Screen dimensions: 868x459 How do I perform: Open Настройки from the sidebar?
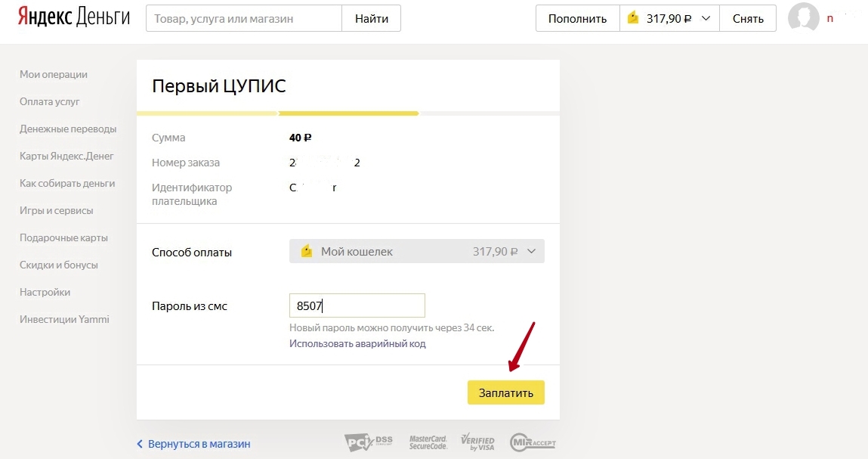point(45,292)
